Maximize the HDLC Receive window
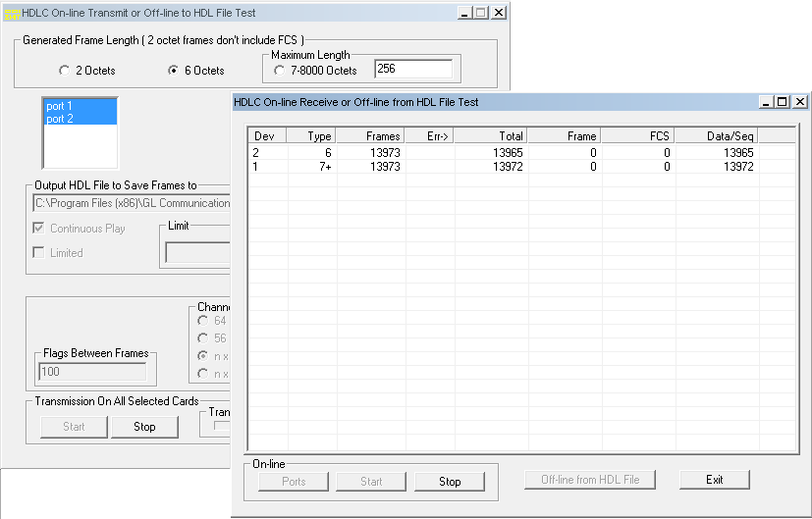Viewport: 812px width, 519px height. click(x=783, y=102)
